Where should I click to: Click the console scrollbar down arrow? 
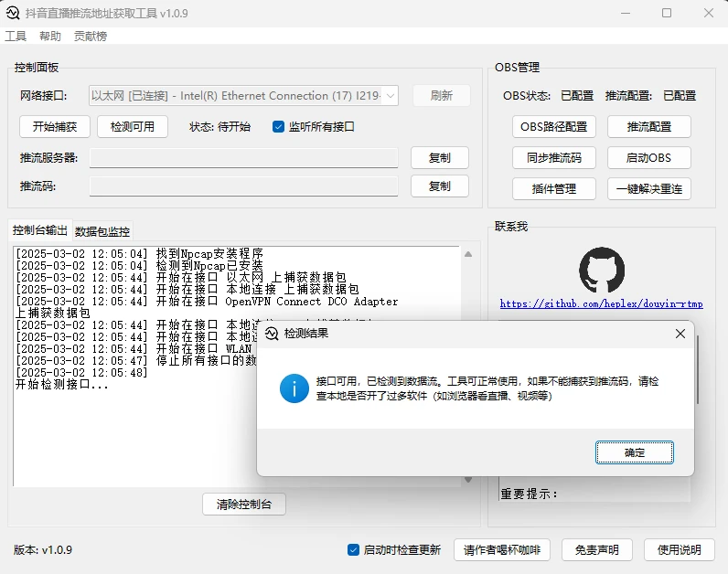468,480
